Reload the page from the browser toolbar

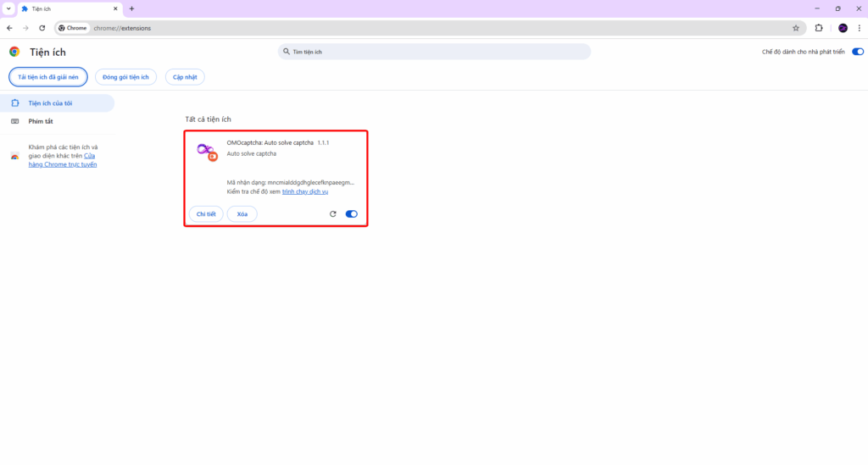tap(42, 28)
